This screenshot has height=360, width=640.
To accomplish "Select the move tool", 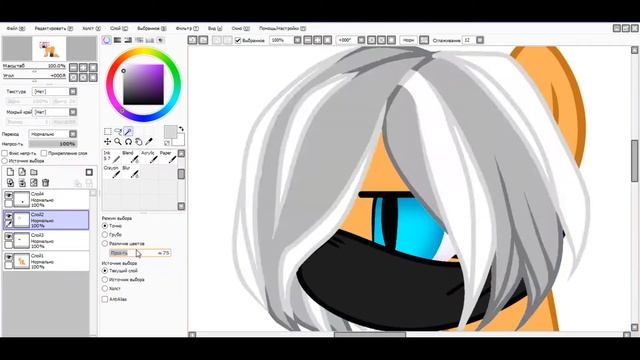I will click(x=107, y=142).
